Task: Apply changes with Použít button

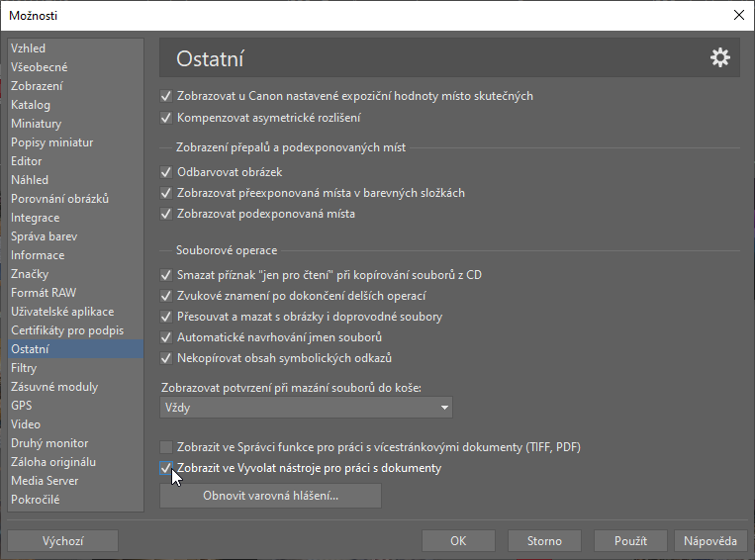Action: (x=630, y=541)
